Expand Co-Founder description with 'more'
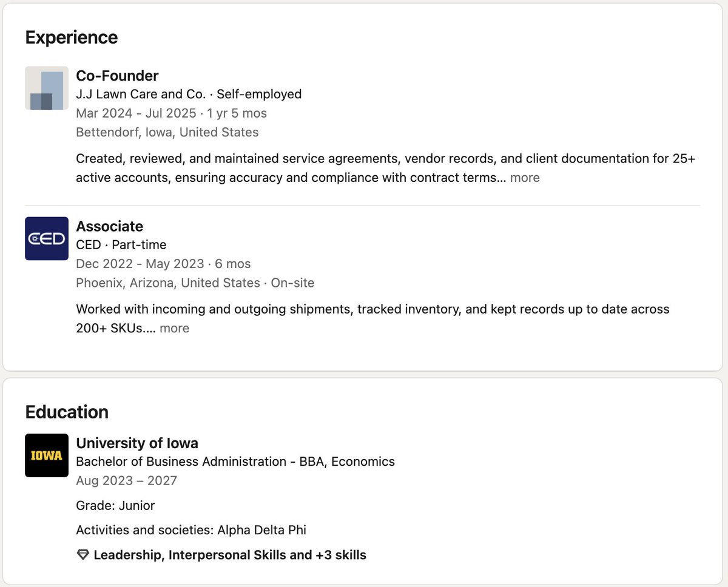728x587 pixels. (x=525, y=178)
